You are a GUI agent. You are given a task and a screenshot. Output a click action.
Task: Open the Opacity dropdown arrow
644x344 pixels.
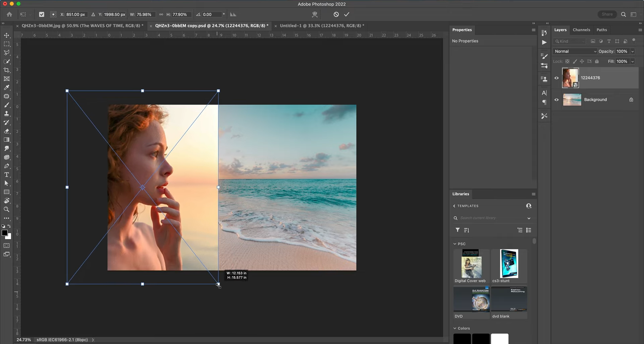633,51
